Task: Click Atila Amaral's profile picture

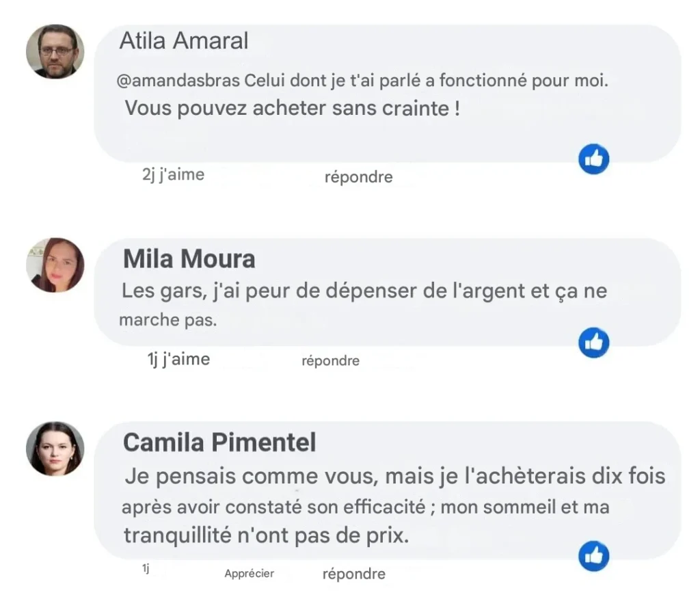Action: (55, 51)
